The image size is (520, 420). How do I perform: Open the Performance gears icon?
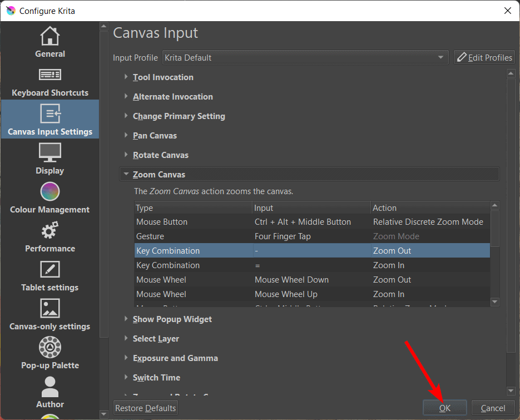click(50, 231)
